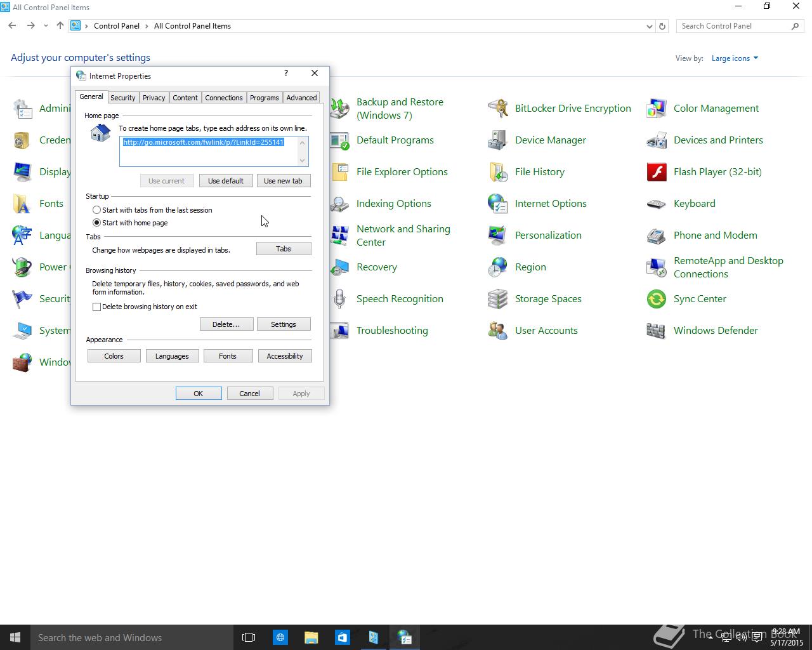Image resolution: width=812 pixels, height=650 pixels.
Task: Open the Fonts folder icon
Action: click(22, 204)
